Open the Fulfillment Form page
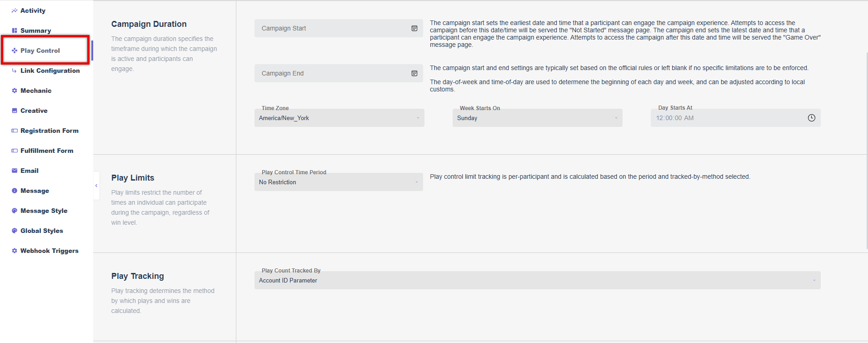The image size is (868, 343). 46,151
